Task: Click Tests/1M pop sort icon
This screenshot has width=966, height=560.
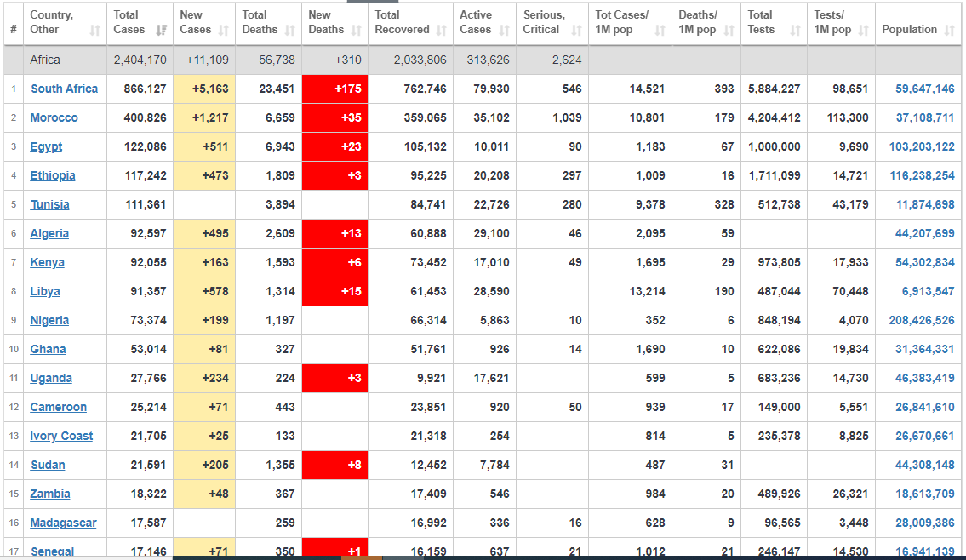Action: coord(863,30)
